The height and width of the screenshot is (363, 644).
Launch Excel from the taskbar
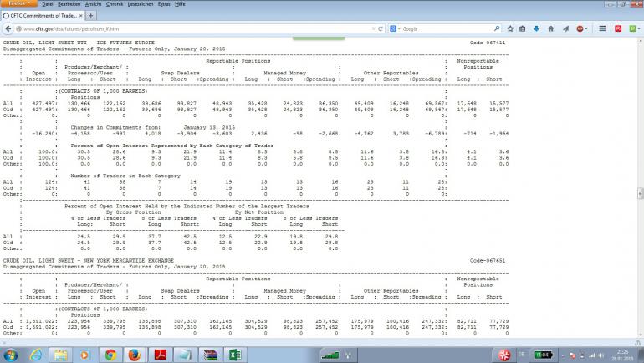coord(236,354)
